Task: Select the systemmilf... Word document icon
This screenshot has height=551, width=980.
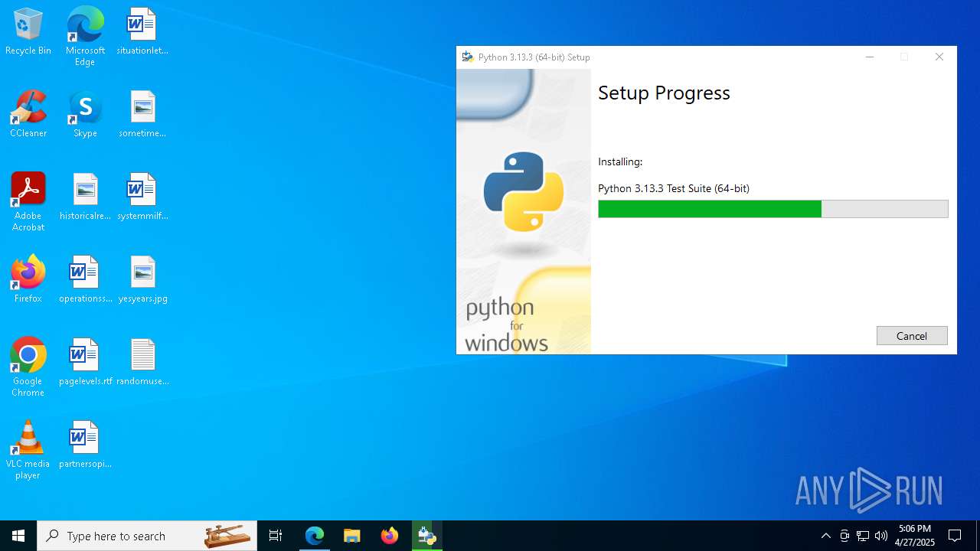Action: coord(142,197)
